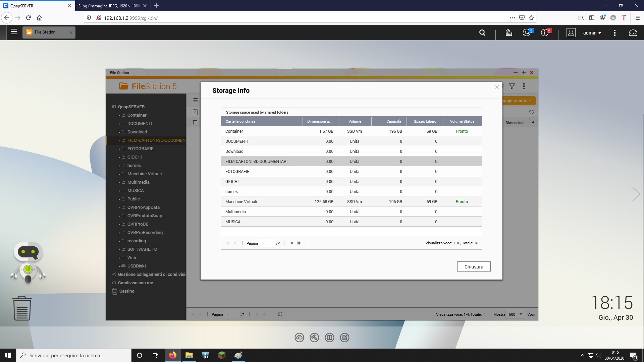The width and height of the screenshot is (644, 362).
Task: Click the desktop trash bin icon
Action: click(x=22, y=308)
